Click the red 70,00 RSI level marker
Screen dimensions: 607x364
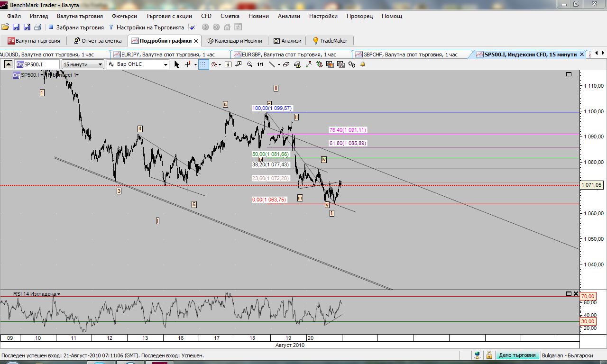click(588, 296)
